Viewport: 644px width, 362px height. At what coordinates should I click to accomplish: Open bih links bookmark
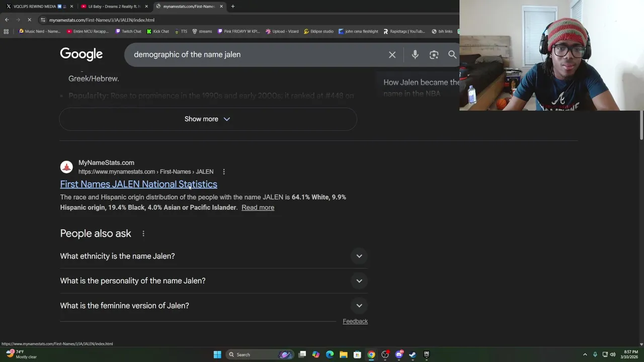[442, 31]
